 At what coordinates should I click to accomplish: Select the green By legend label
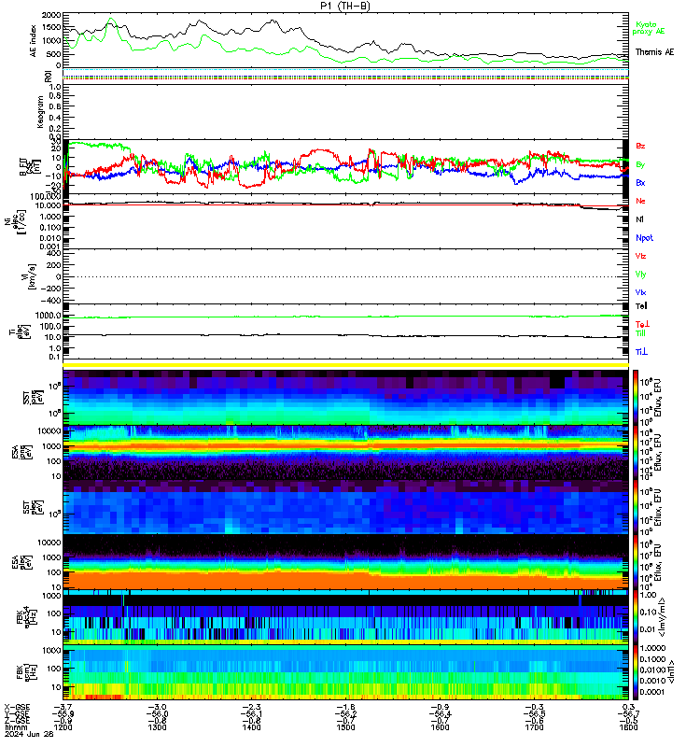(640, 164)
